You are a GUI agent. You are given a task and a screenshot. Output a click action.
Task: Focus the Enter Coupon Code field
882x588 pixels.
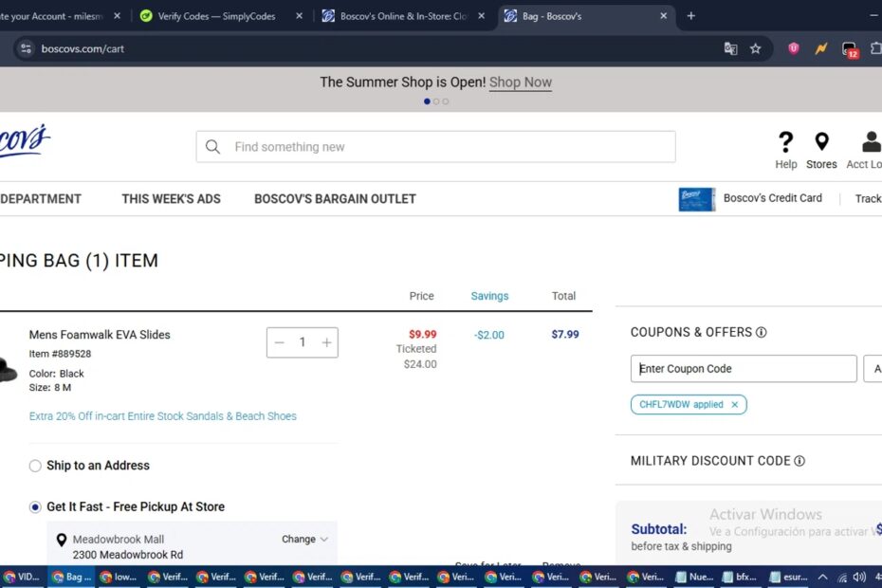click(x=744, y=369)
